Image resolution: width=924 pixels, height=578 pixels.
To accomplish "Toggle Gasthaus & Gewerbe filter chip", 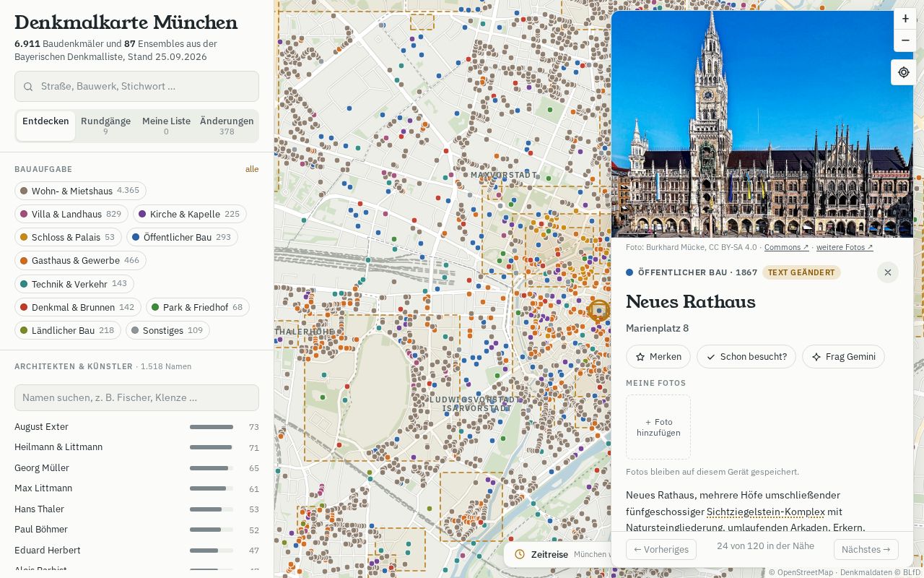I will pyautogui.click(x=80, y=260).
